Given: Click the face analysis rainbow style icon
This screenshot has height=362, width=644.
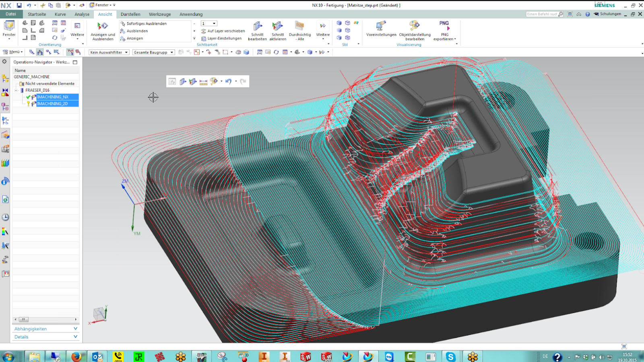Looking at the screenshot, I should [x=356, y=23].
